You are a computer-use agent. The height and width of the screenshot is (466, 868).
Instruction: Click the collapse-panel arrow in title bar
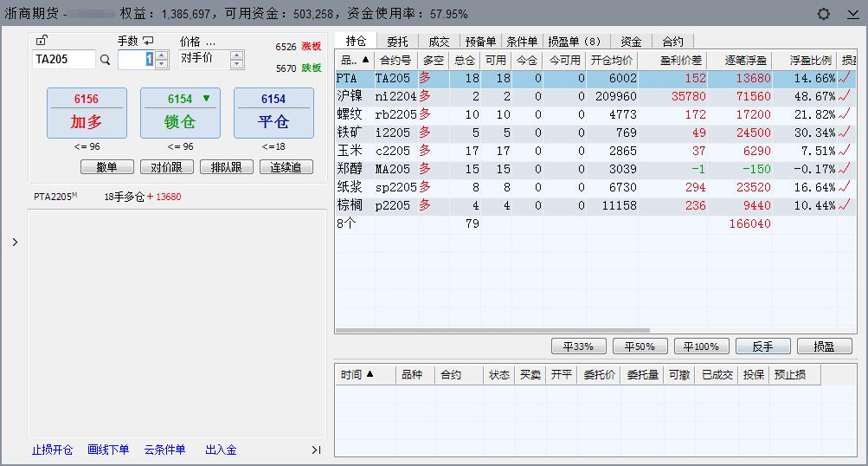852,14
